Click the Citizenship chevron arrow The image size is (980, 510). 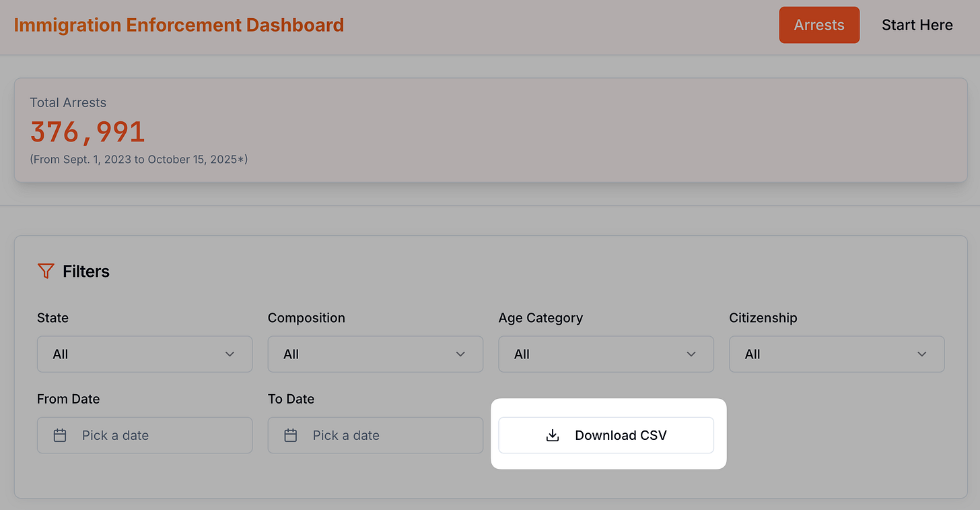click(x=922, y=354)
